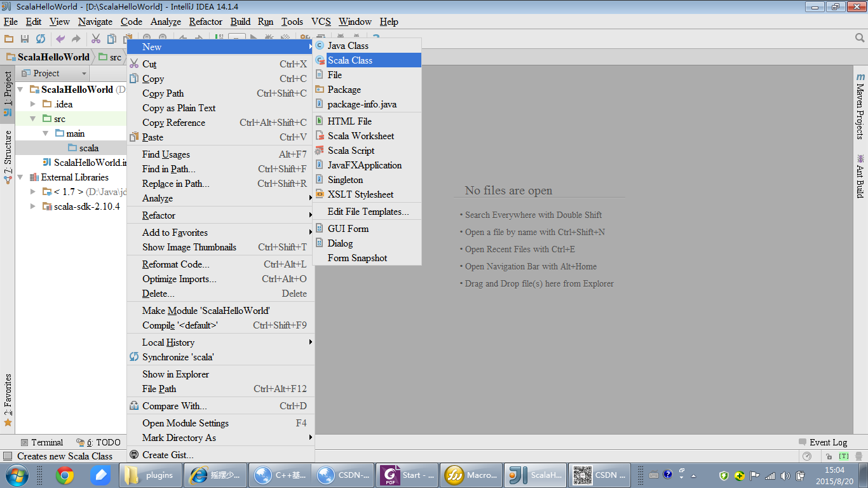
Task: Collapse ScalaHelloWorld project tree node
Action: coord(20,90)
